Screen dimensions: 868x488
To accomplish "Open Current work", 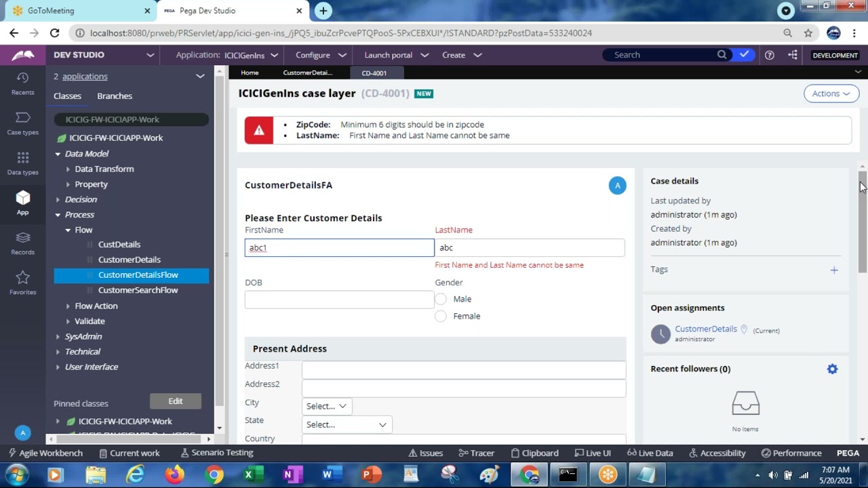I will click(x=129, y=453).
